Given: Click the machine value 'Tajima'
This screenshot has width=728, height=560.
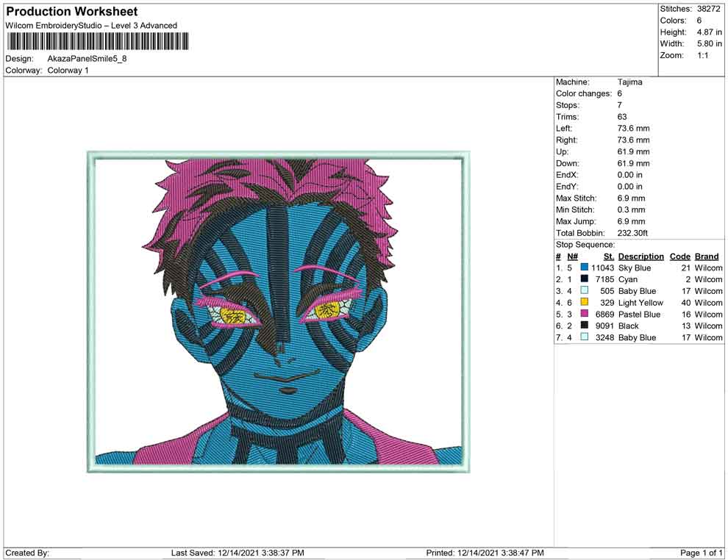Looking at the screenshot, I should coord(629,82).
